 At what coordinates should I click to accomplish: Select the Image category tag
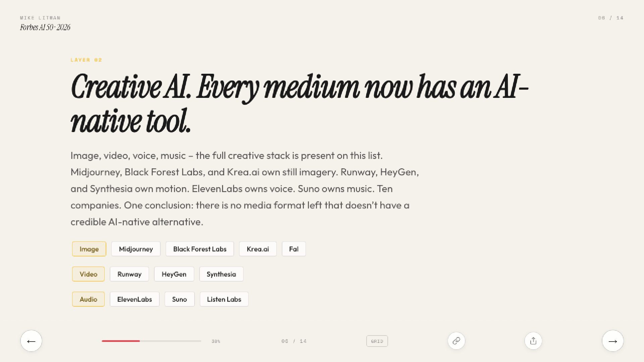coord(89,249)
